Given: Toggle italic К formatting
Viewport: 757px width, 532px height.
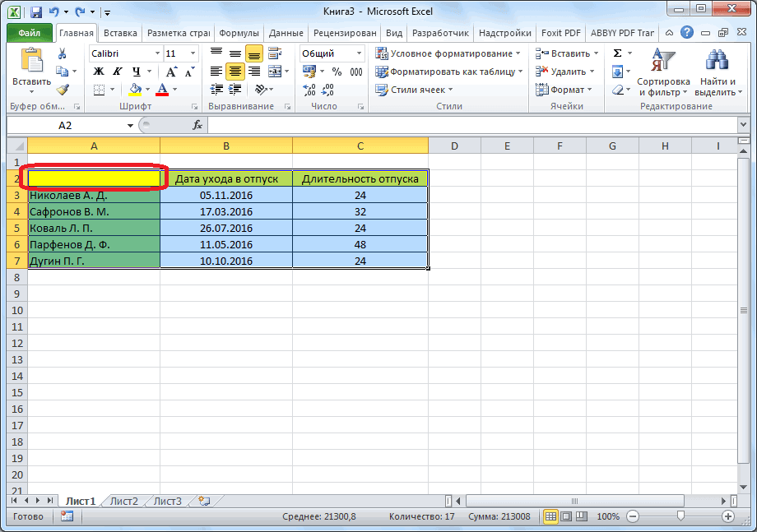Looking at the screenshot, I should click(117, 72).
